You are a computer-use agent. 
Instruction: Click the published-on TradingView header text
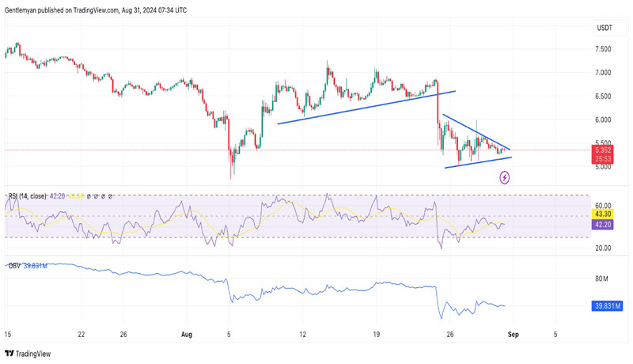pyautogui.click(x=96, y=10)
